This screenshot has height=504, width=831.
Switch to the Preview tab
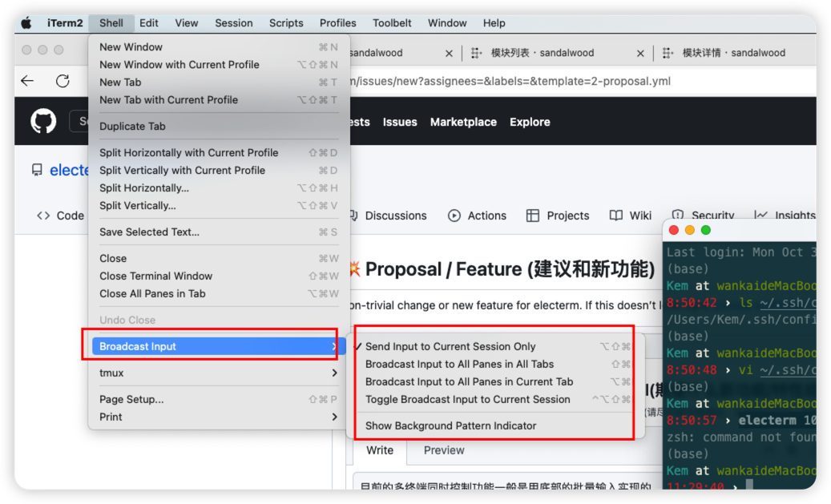444,450
